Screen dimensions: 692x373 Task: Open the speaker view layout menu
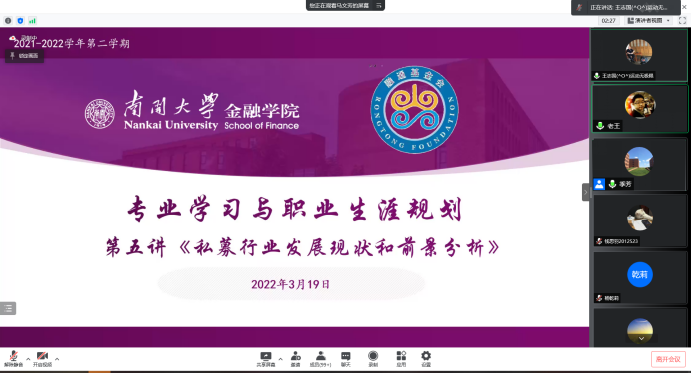648,20
